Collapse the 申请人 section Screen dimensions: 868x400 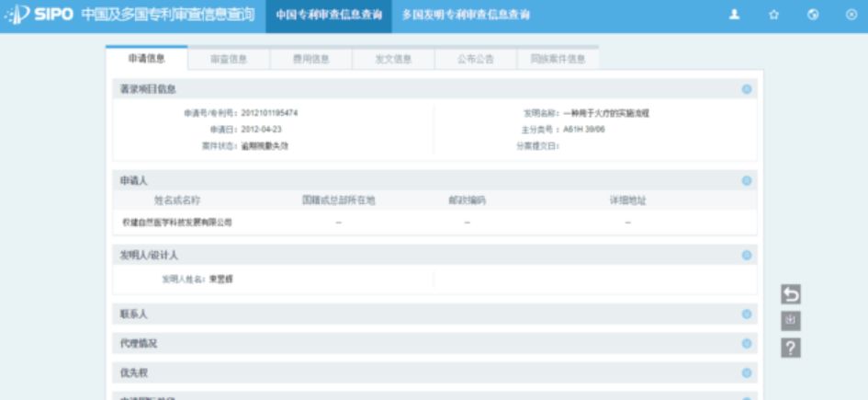(x=747, y=180)
